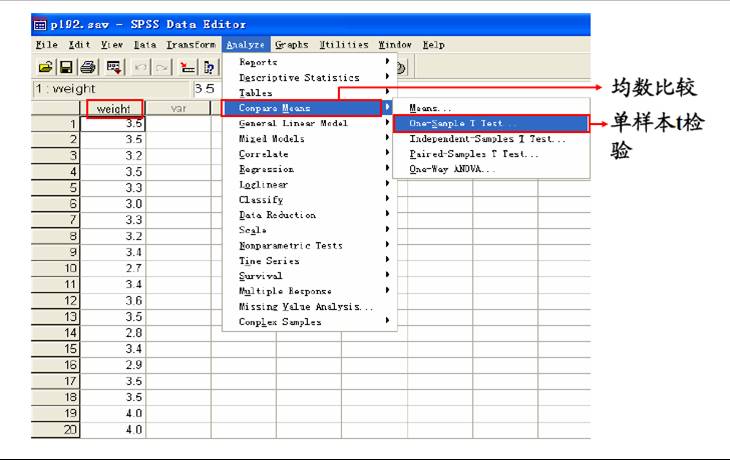Click the Variables info question-mark icon
The height and width of the screenshot is (460, 730).
pos(209,68)
